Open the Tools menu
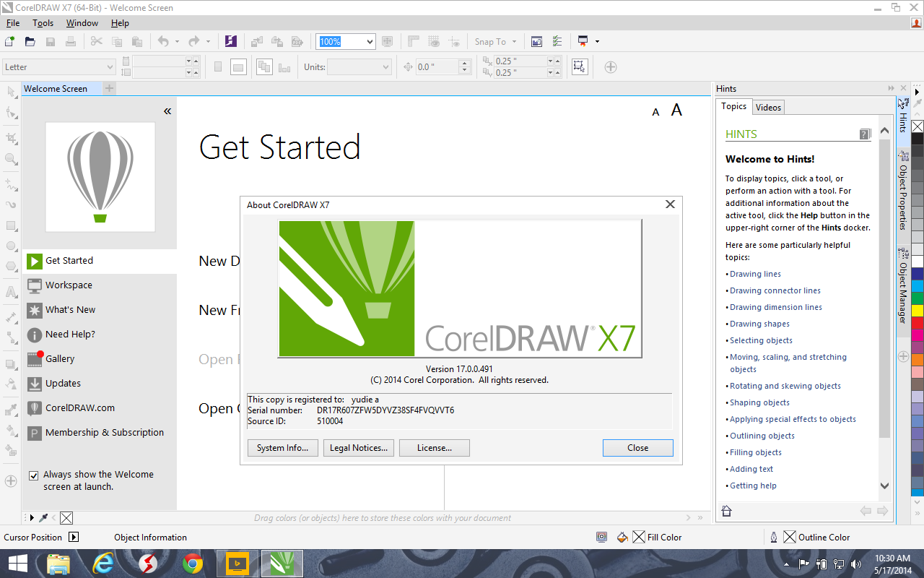The height and width of the screenshot is (578, 924). 43,22
